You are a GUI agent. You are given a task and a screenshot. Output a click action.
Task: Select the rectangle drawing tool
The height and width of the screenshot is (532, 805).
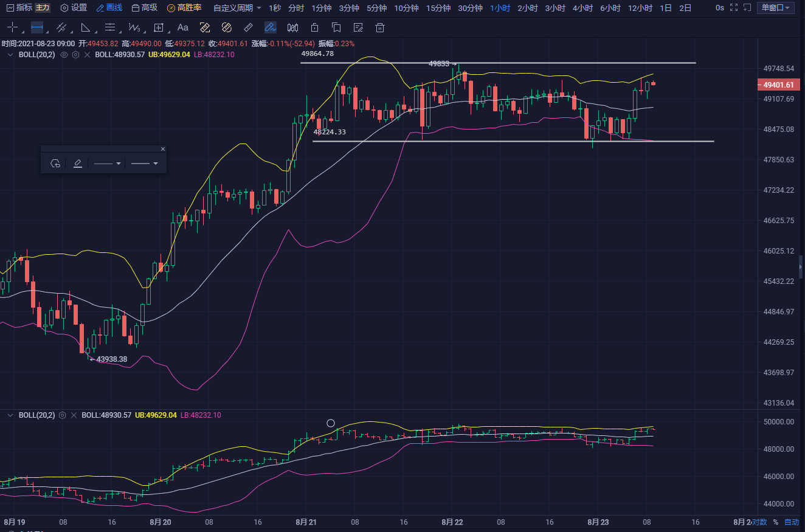coord(159,27)
